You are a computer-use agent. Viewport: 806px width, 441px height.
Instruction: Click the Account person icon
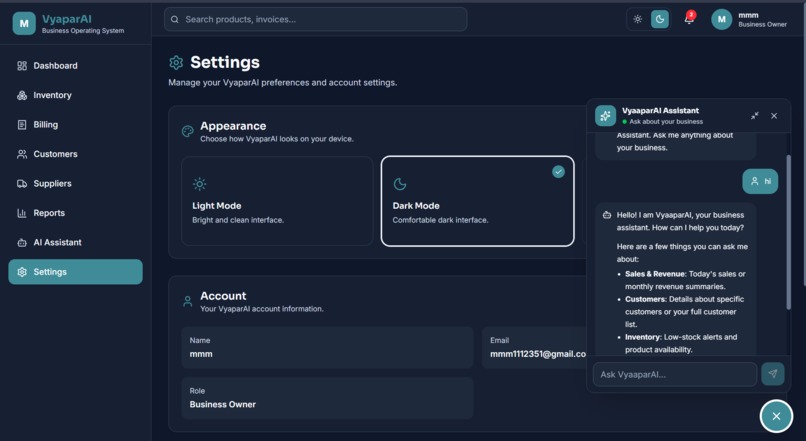coord(188,302)
